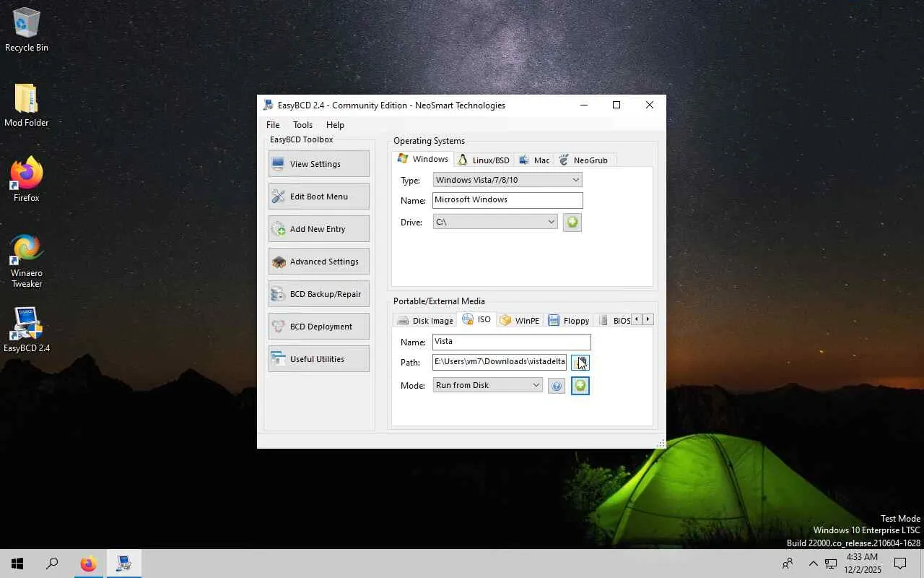Select the Winaero Tweaker desktop shortcut

pyautogui.click(x=27, y=260)
